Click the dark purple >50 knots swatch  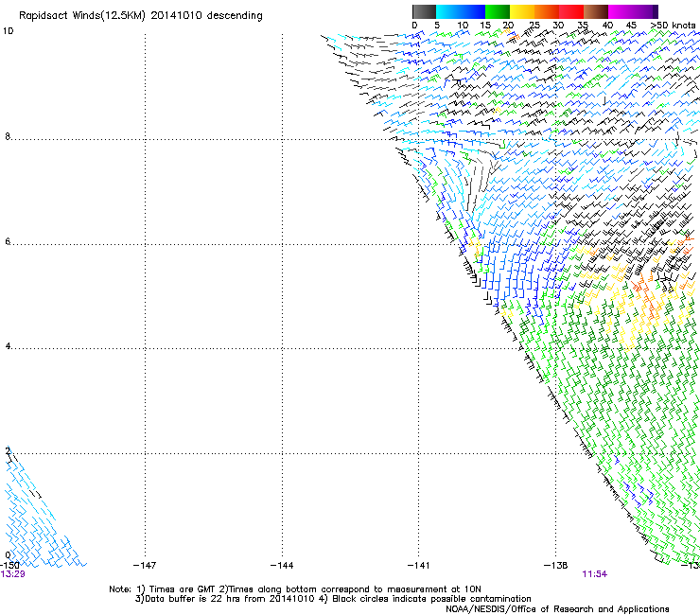click(x=656, y=12)
